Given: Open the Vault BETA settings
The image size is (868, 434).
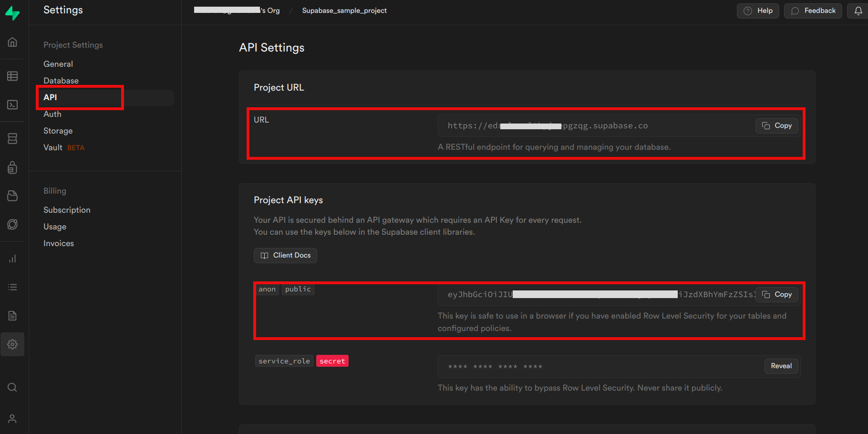Looking at the screenshot, I should click(x=64, y=147).
